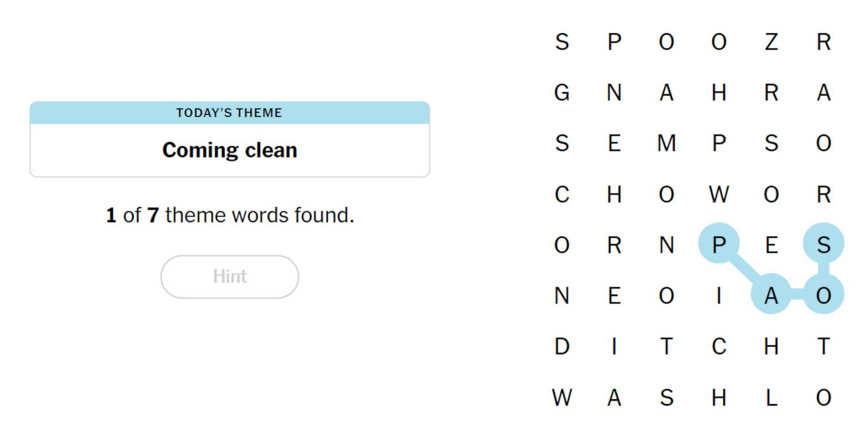Choose the letter D in the grid
Viewport: 868px width, 434px height.
pyautogui.click(x=562, y=347)
